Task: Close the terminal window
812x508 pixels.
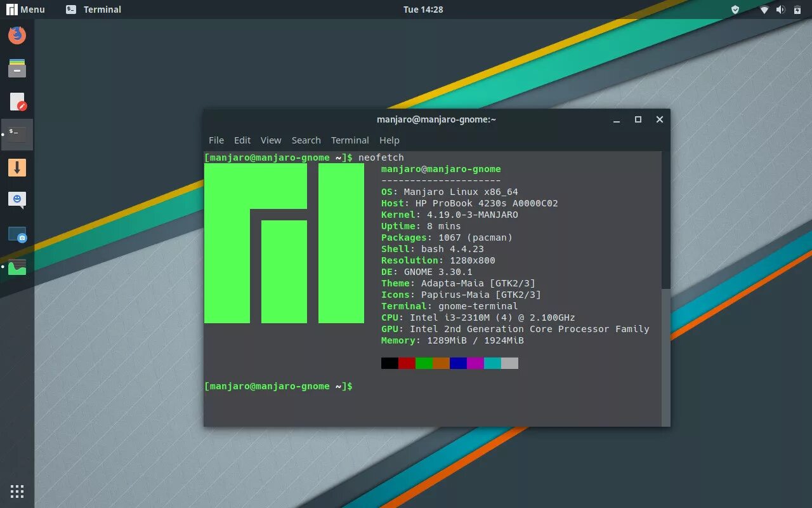Action: tap(660, 119)
